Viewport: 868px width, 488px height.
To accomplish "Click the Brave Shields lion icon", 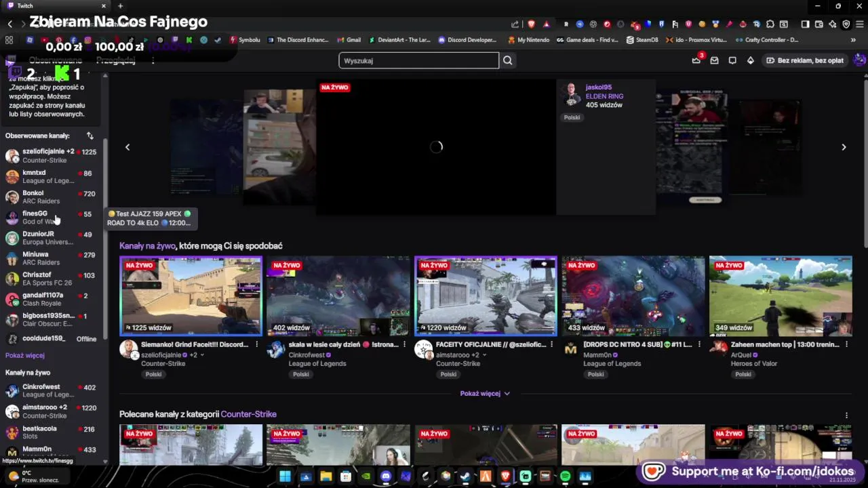I will coord(532,24).
